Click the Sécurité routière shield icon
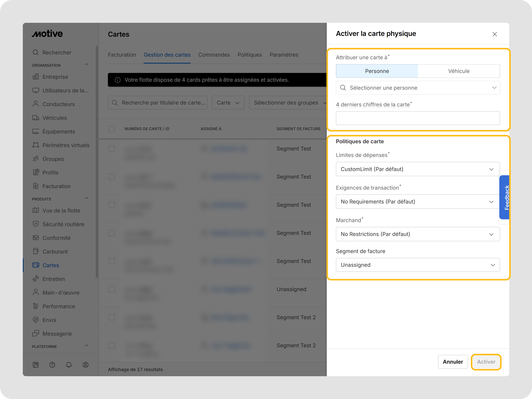This screenshot has height=399, width=532. pos(36,224)
